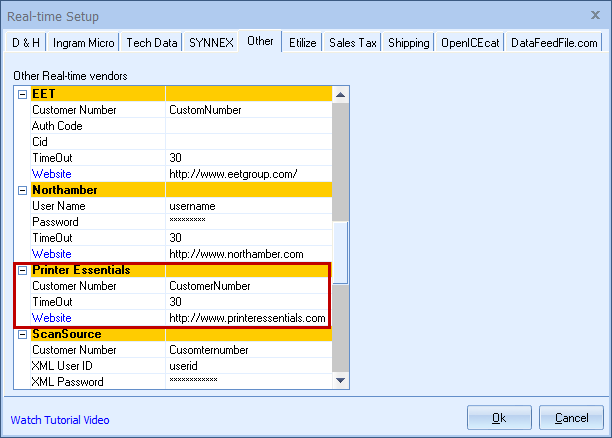The height and width of the screenshot is (438, 612).
Task: Select the Other tab
Action: click(260, 41)
